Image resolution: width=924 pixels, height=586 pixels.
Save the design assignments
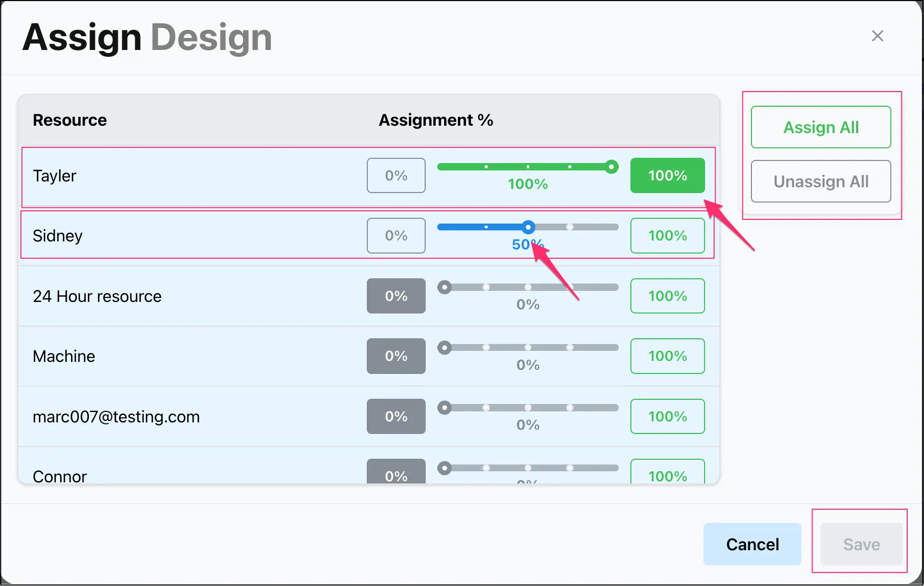(x=861, y=544)
